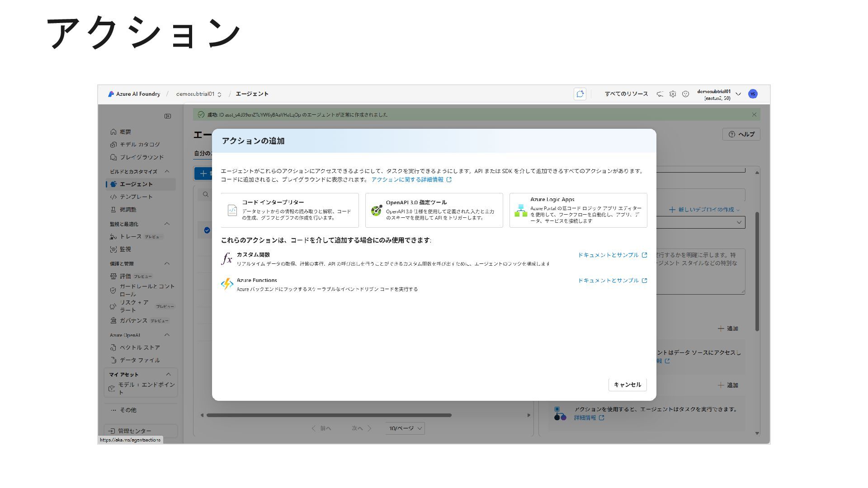Open モデル + エンドポイント sidebar item
Viewport: 868px width, 488px height.
pos(141,388)
